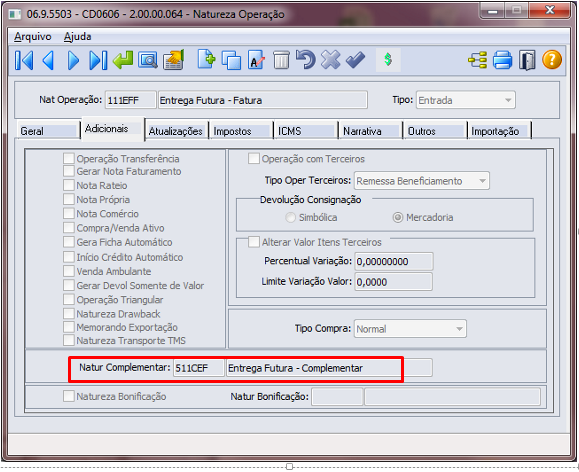The height and width of the screenshot is (472, 579).
Task: Click the undo arrow icon
Action: point(306,59)
